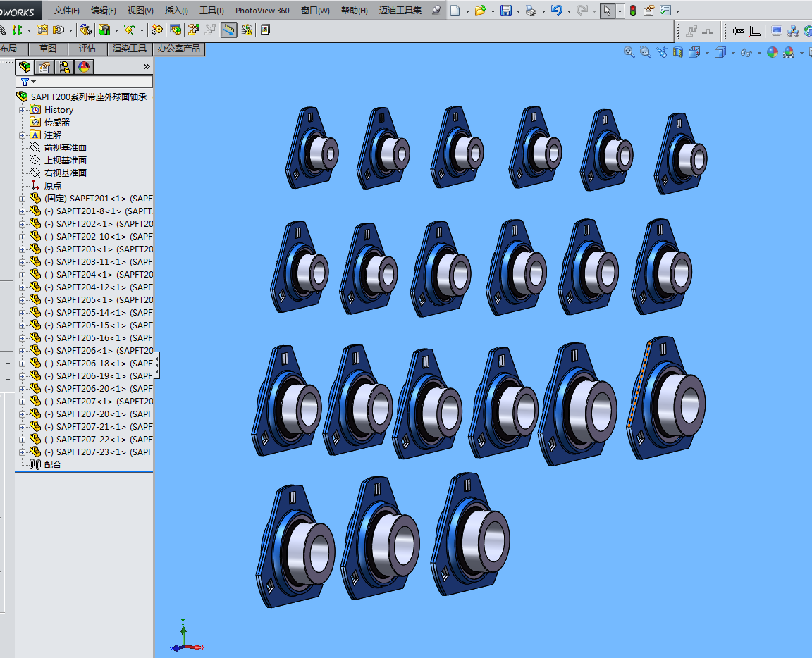812x658 pixels.
Task: Click the tree filter input field
Action: point(85,82)
